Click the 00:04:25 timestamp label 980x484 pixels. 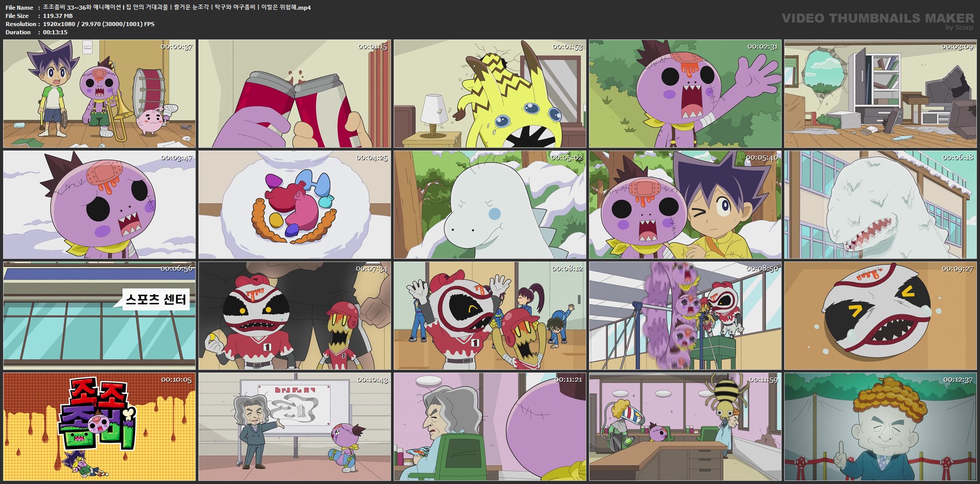(372, 158)
